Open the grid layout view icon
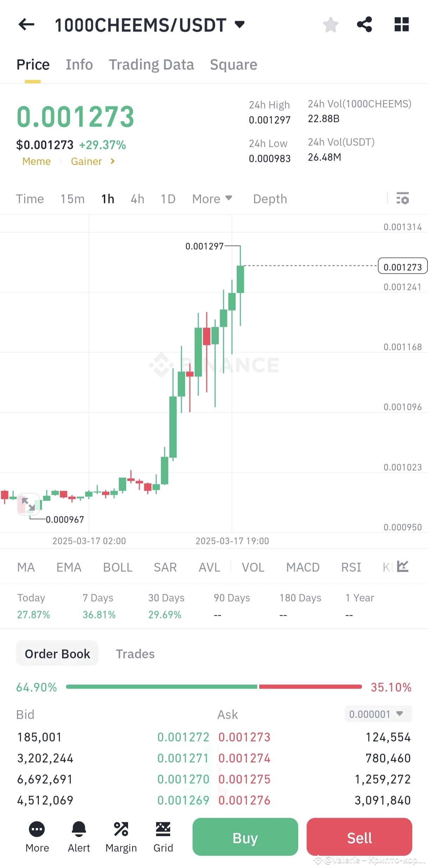The height and width of the screenshot is (868, 428). click(x=401, y=24)
